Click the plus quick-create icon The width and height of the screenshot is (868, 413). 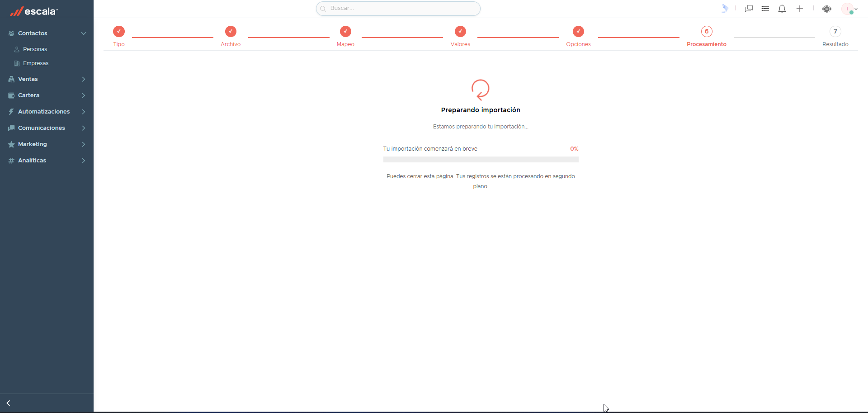pyautogui.click(x=800, y=9)
